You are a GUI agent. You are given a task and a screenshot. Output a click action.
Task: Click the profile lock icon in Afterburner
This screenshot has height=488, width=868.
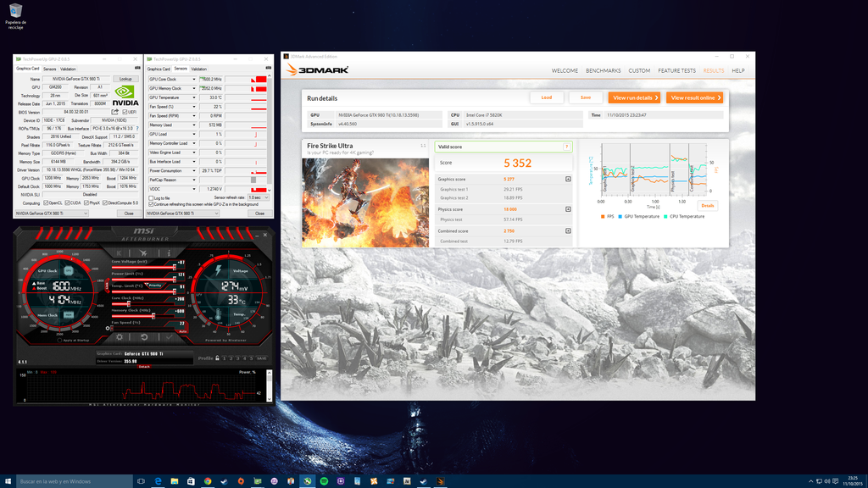[217, 358]
